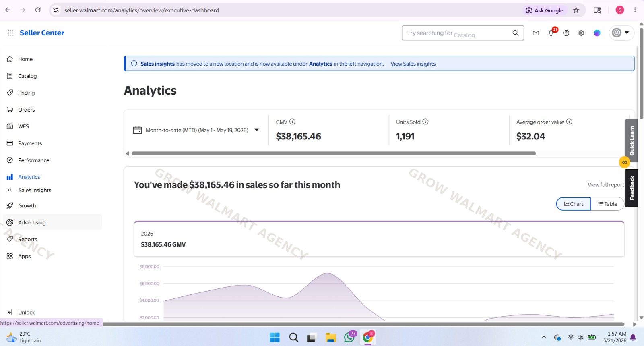Open the help question mark icon
This screenshot has width=644, height=346.
[566, 33]
